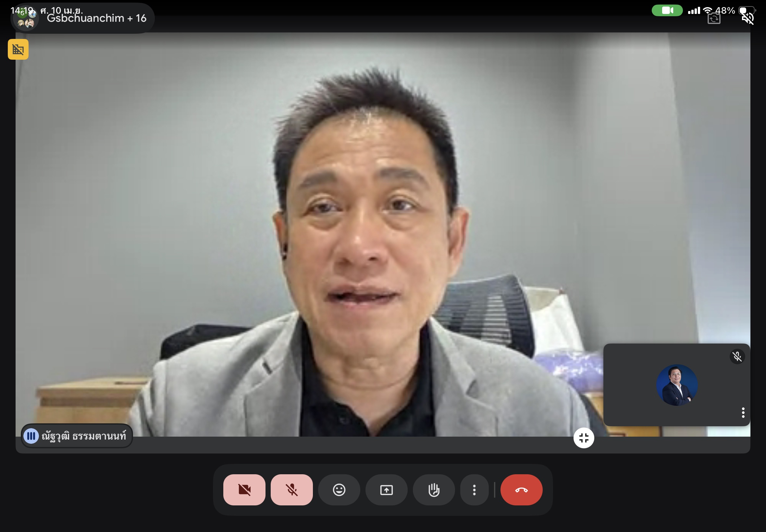Collapse the fullscreen video view
Image resolution: width=766 pixels, height=532 pixels.
[x=584, y=438]
